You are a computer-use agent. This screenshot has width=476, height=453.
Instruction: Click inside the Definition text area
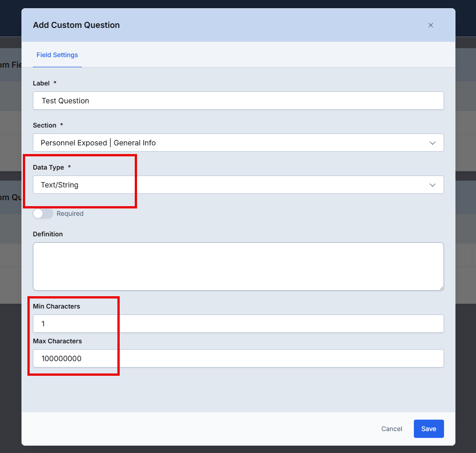(x=238, y=266)
